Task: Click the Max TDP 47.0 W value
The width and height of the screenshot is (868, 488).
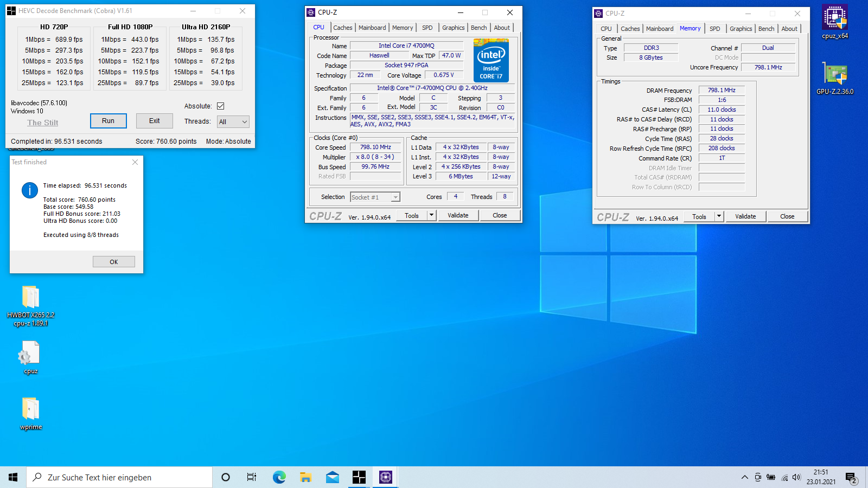Action: pyautogui.click(x=451, y=56)
